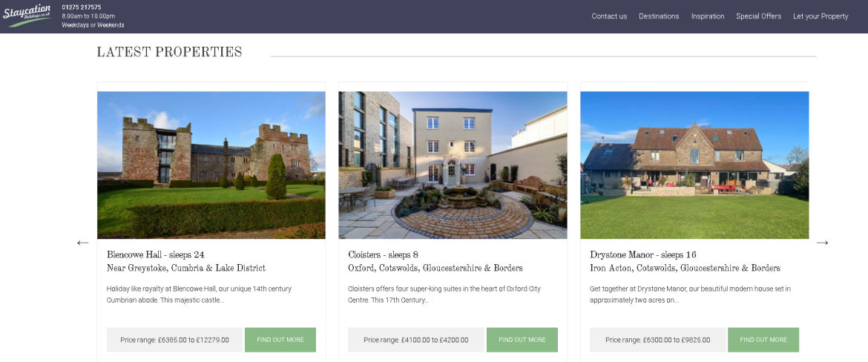
Task: Select the Blencowe Hall - sleeps 24 title
Action: coord(156,254)
